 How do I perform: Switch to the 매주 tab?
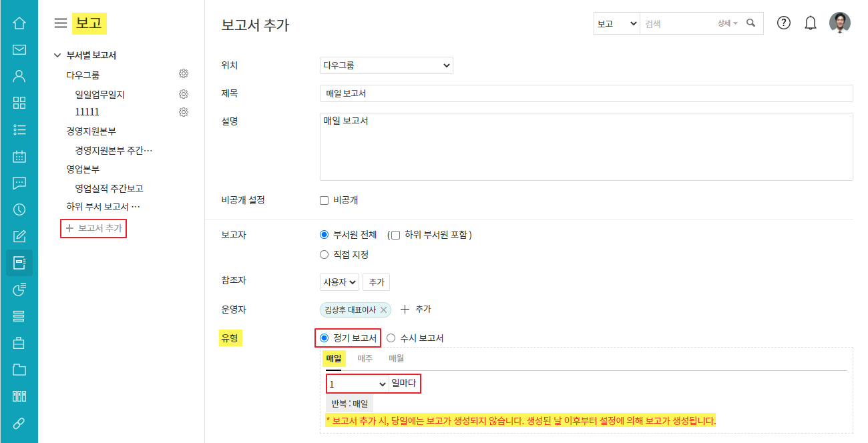pos(365,358)
